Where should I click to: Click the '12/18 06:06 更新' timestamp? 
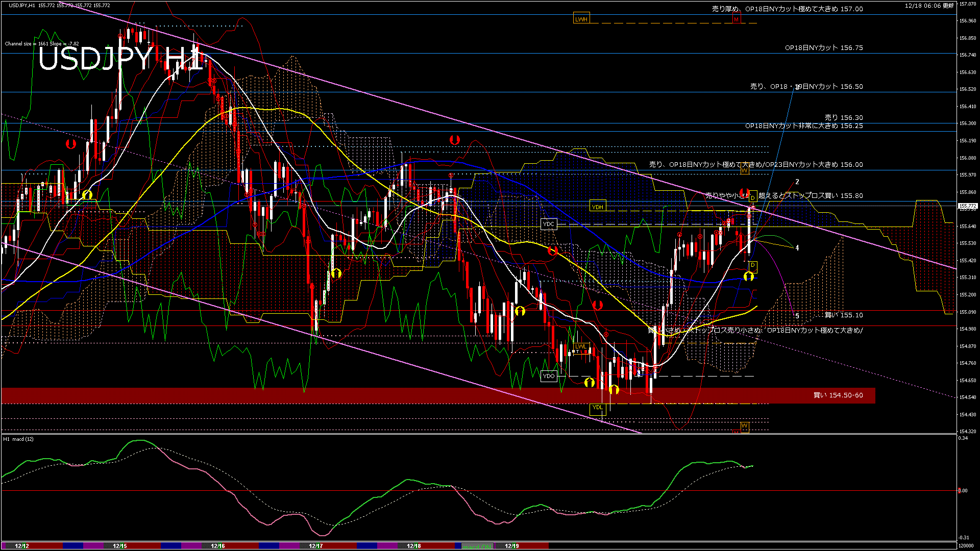[x=929, y=6]
